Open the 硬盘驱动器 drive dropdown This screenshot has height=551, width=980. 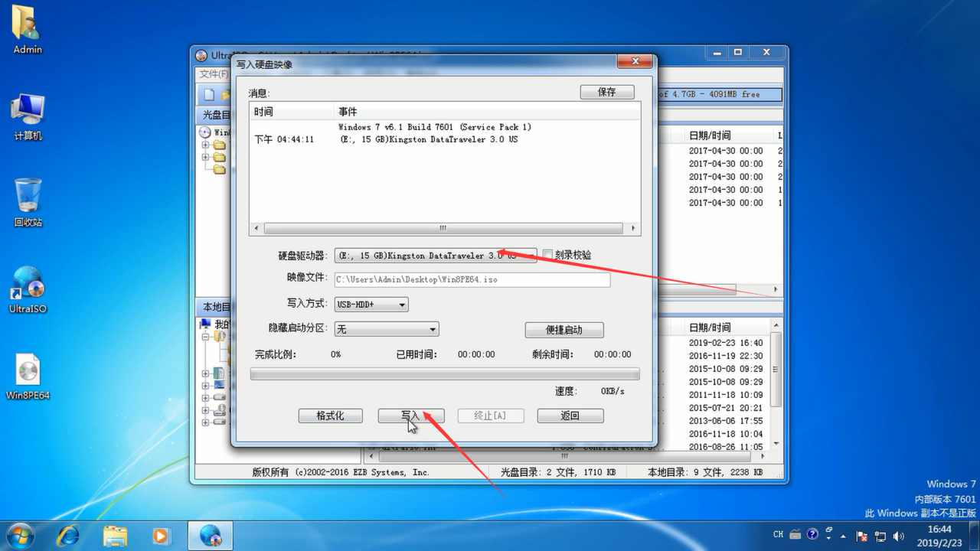[x=436, y=256]
